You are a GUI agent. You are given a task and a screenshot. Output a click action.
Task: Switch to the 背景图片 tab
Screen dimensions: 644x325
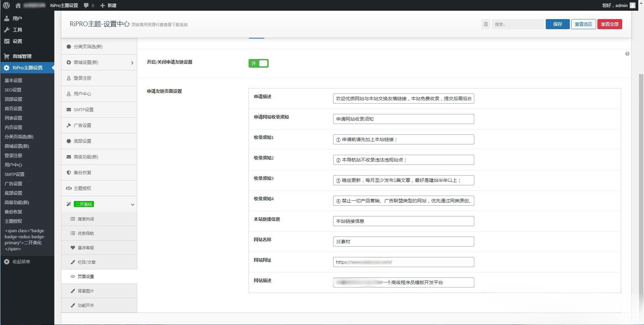pyautogui.click(x=86, y=291)
